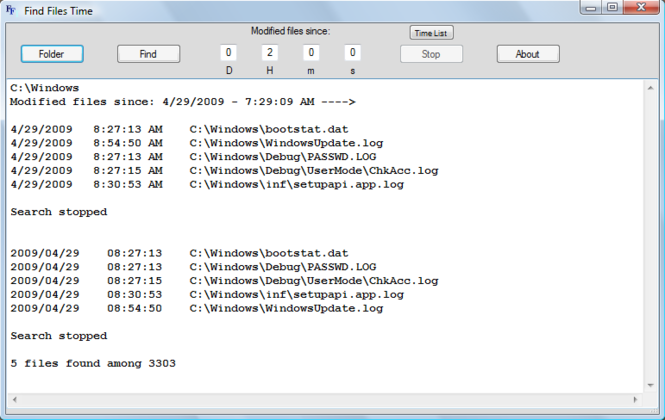Close the Find Files Time window
Screen dimensions: 665x420
pos(641,8)
